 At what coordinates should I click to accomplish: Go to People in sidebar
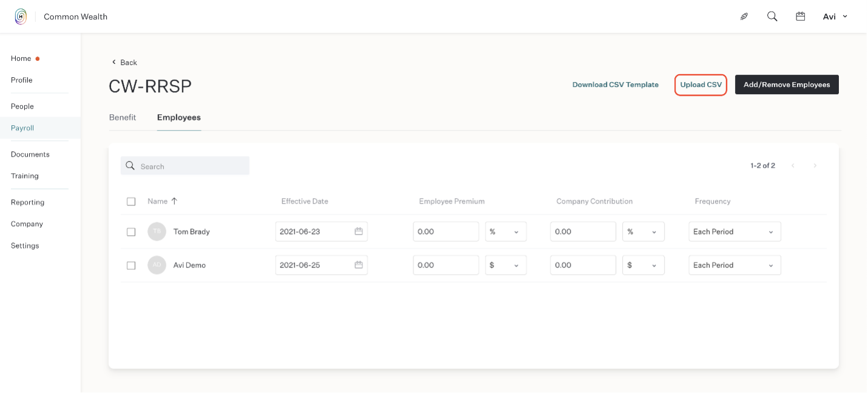(x=22, y=106)
